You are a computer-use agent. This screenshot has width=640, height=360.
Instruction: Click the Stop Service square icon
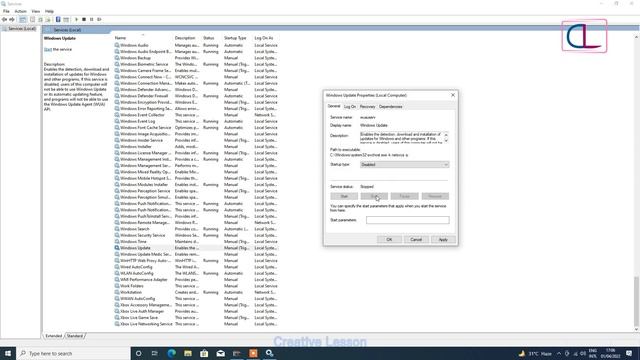[84, 19]
